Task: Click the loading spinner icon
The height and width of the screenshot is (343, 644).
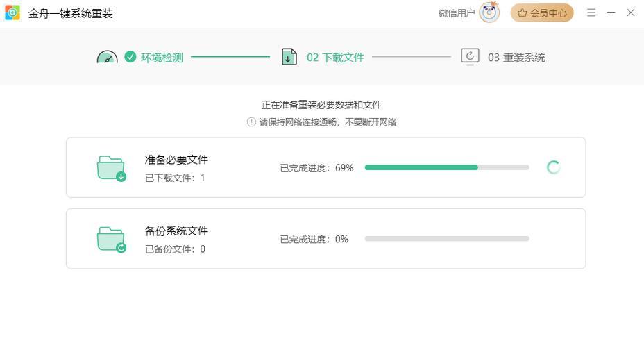Action: coord(553,167)
